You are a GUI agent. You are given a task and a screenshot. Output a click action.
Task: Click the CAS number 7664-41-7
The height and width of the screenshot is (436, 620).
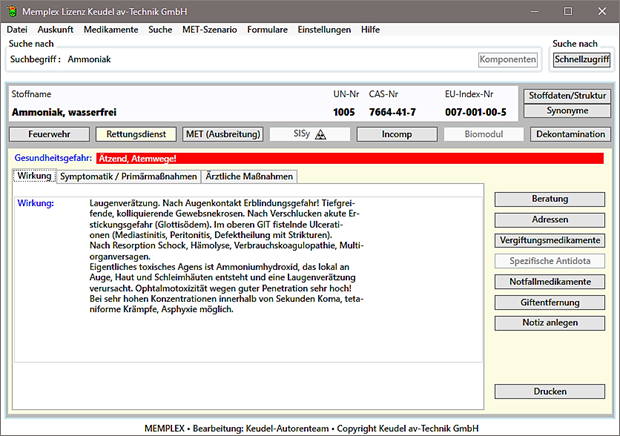click(x=392, y=112)
